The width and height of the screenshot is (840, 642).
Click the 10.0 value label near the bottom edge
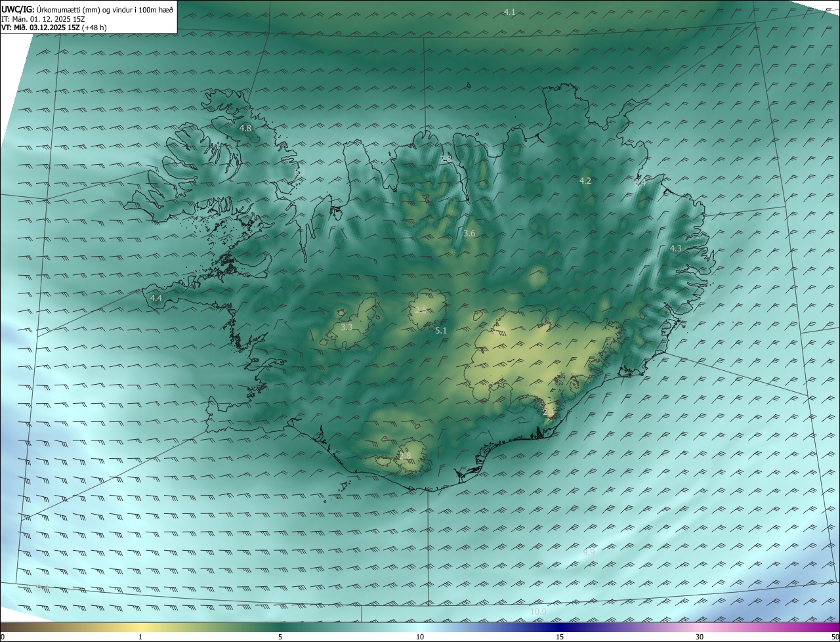point(538,612)
